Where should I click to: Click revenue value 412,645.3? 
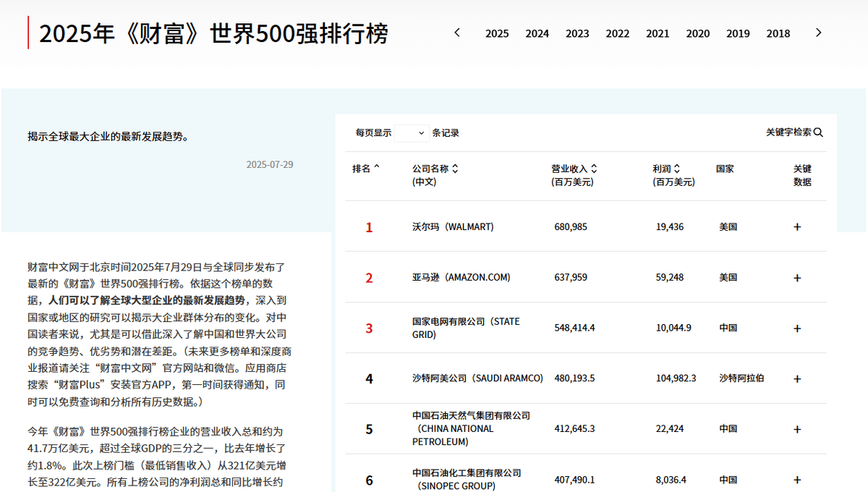coord(574,428)
